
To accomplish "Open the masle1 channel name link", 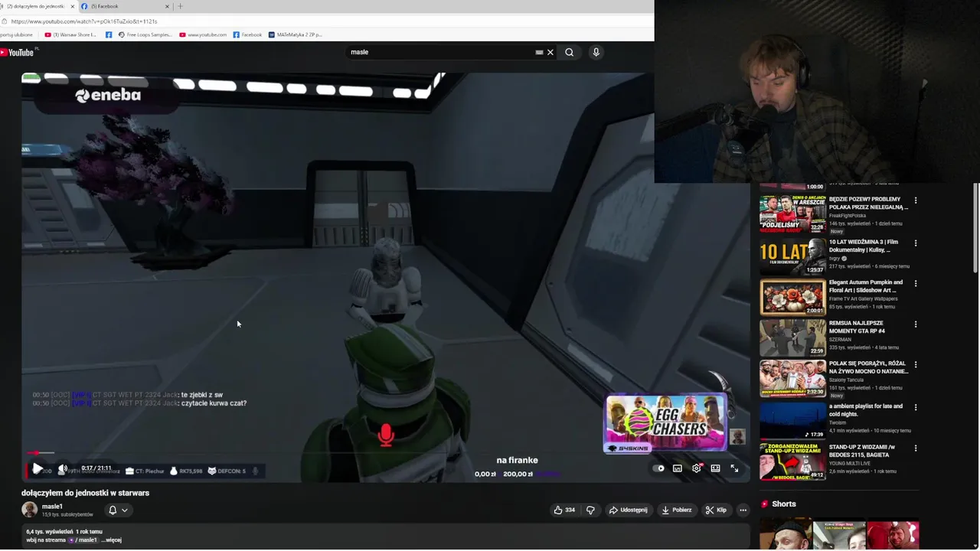I will click(x=52, y=507).
